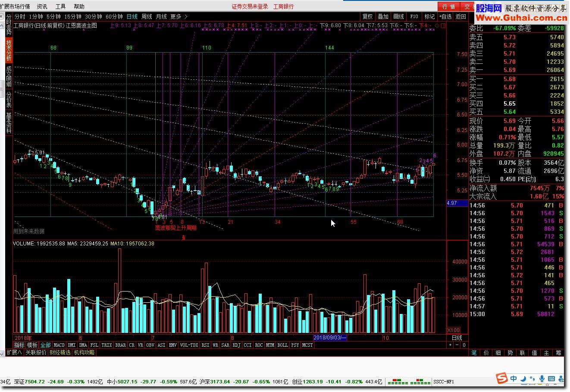Switch to 5分钟 period

point(53,16)
